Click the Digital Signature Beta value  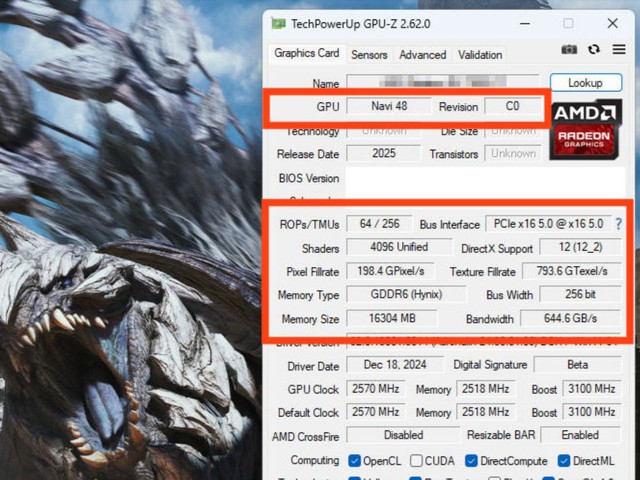[578, 365]
